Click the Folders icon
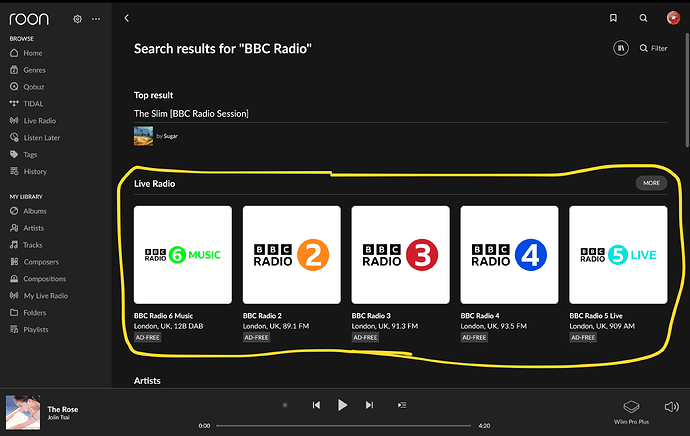 click(14, 312)
